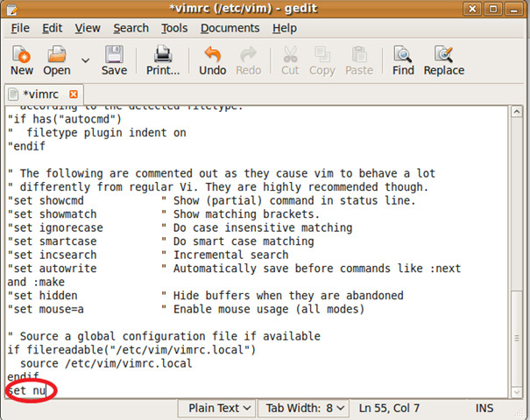Screen dimensions: 530x420
Task: Close the *vimrc tab with orange X
Action: click(x=74, y=94)
